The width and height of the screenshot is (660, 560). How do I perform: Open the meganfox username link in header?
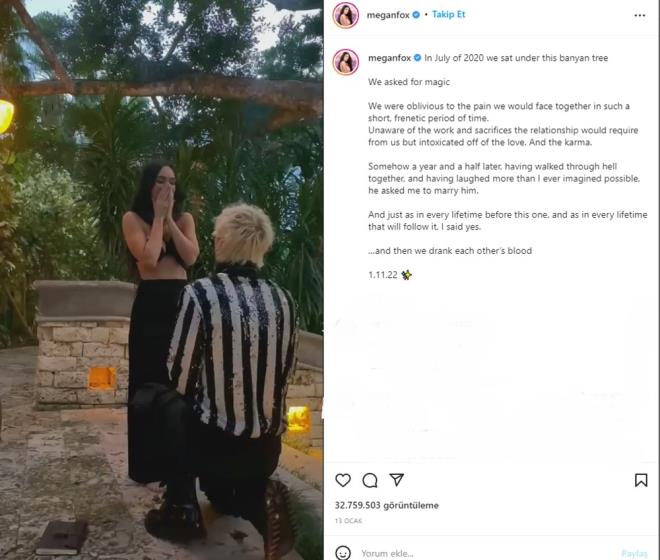388,15
